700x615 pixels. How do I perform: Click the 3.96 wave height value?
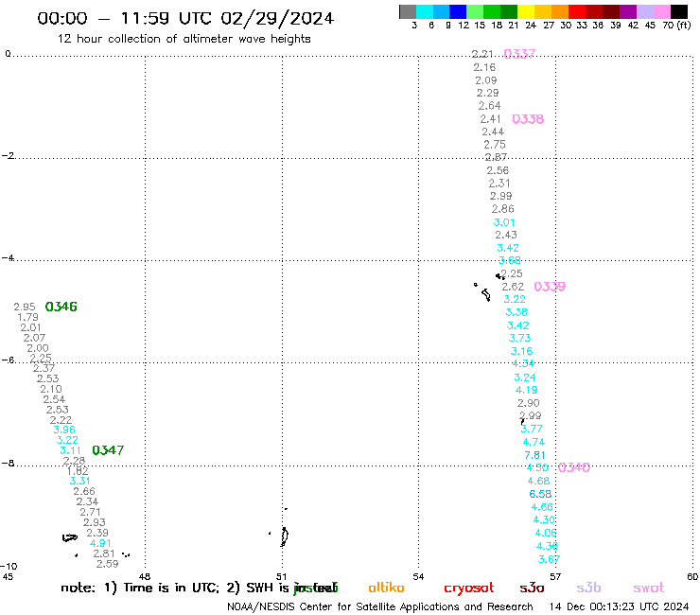coord(64,430)
